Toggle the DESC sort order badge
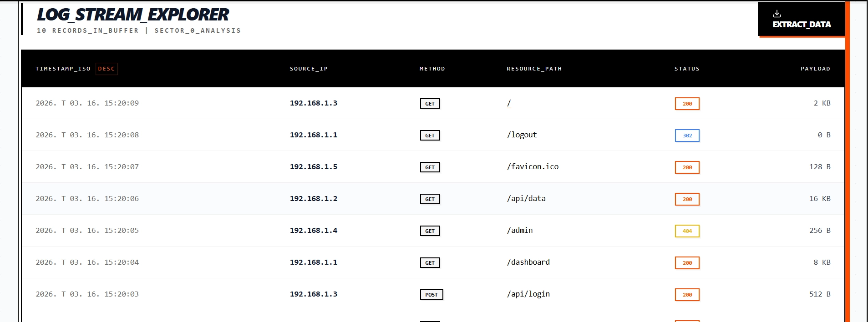The height and width of the screenshot is (322, 868). [107, 69]
